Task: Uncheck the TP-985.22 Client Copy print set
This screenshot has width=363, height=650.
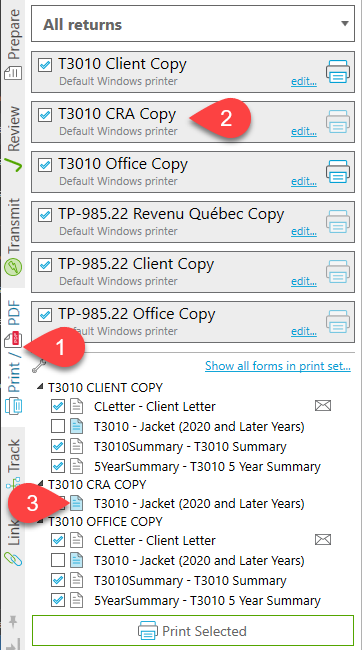Action: pos(45,265)
